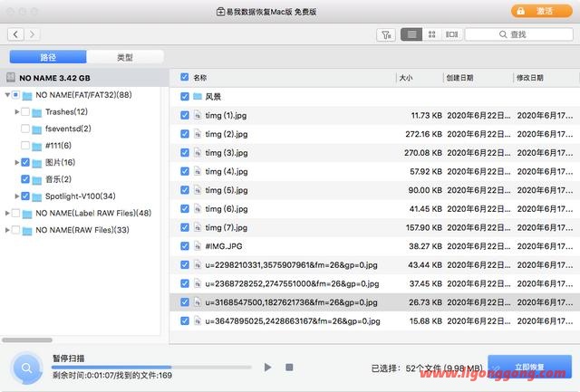Uncheck the 音乐(2) checkbox

click(x=25, y=179)
